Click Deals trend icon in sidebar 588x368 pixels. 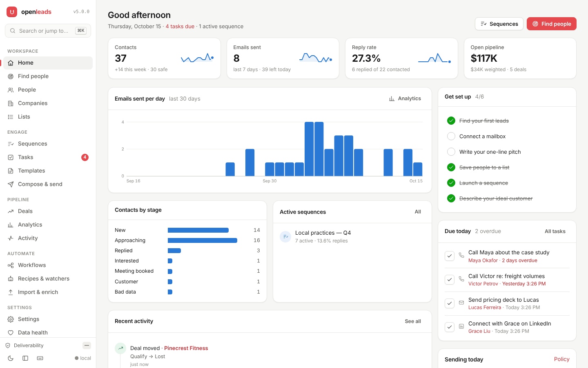[x=11, y=211]
